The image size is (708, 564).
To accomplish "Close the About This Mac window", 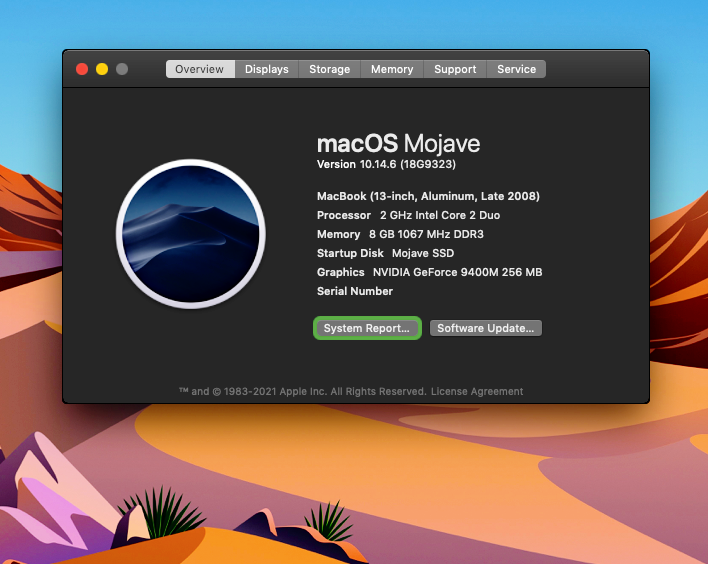I will (x=82, y=69).
